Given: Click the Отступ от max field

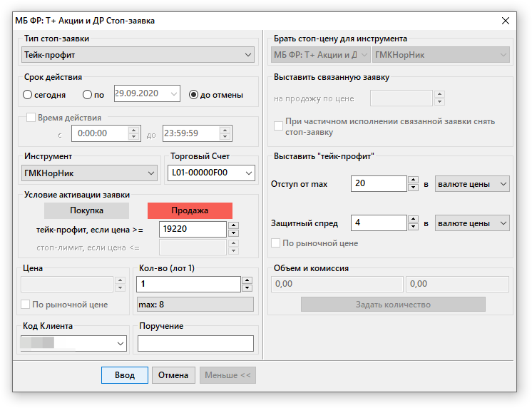Looking at the screenshot, I should click(379, 183).
